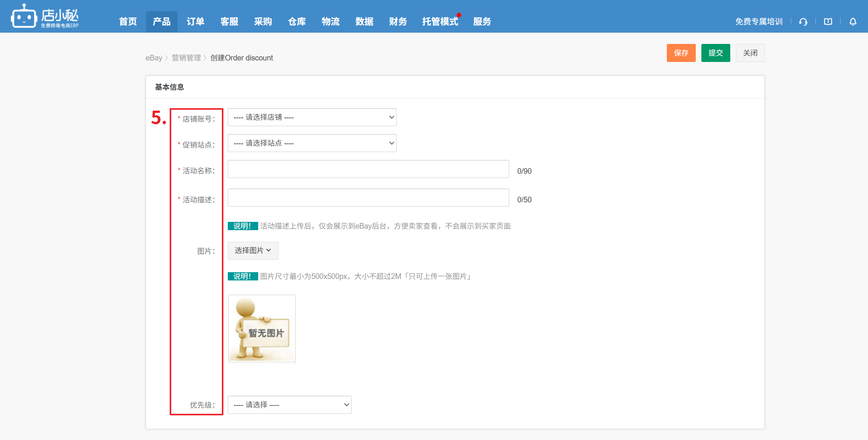
Task: Click the notification bell icon
Action: point(853,22)
